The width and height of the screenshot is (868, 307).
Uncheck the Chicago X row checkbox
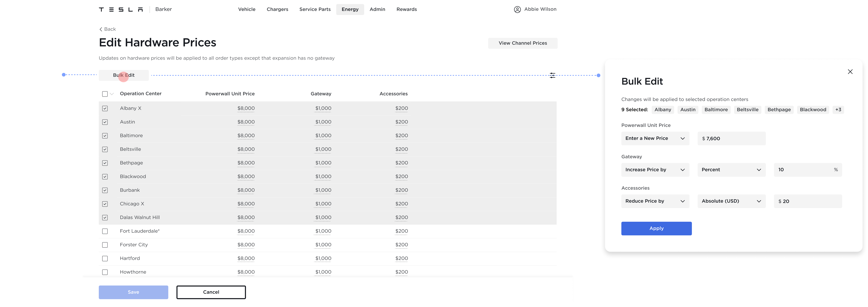point(105,204)
